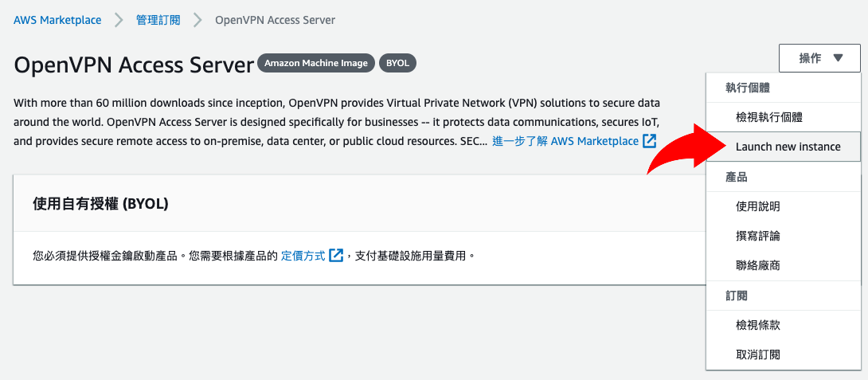Select 取消訂閱 menu item

coord(784,355)
